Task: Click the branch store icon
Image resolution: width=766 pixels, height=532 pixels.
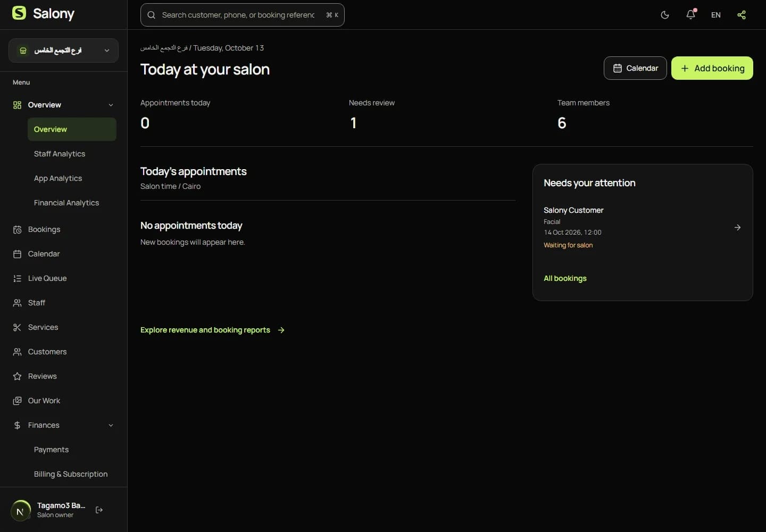Action: [23, 51]
